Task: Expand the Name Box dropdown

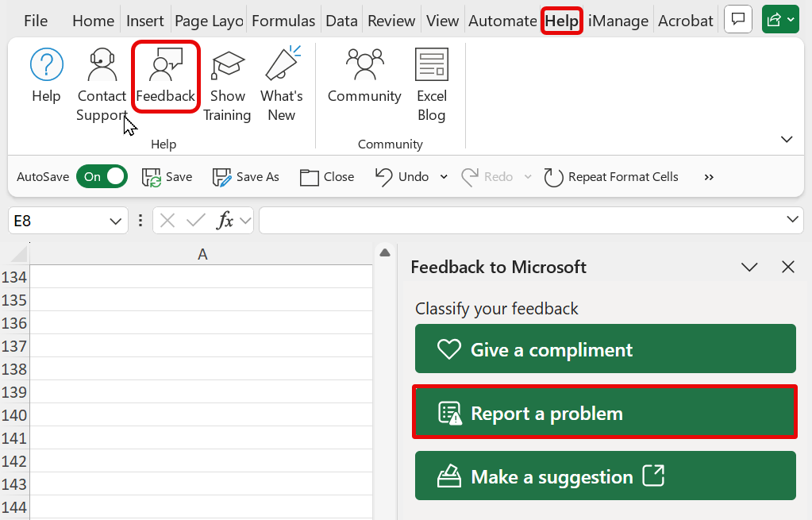Action: coord(114,220)
